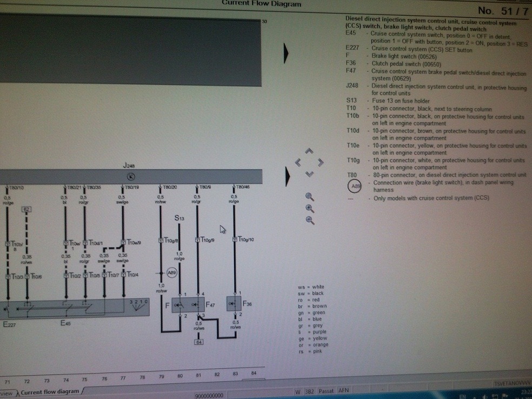Switch to the Current flow diagram tab
This screenshot has height=399, width=532.
click(50, 392)
